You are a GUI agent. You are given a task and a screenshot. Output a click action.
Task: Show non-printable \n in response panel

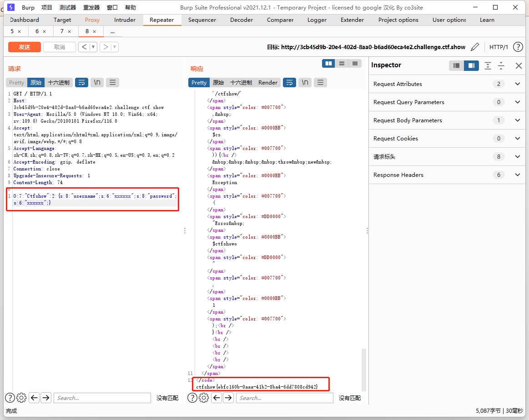305,82
